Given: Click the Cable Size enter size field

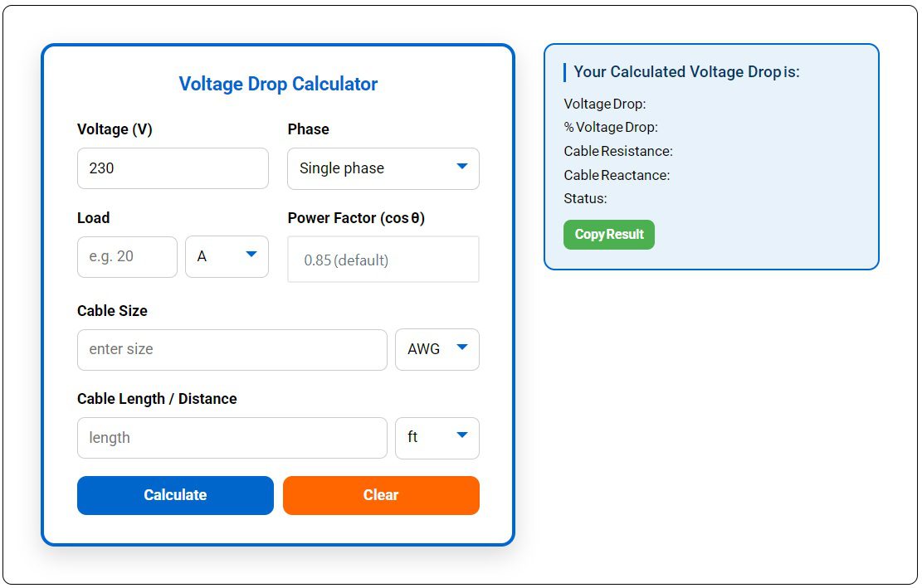Looking at the screenshot, I should click(x=232, y=349).
